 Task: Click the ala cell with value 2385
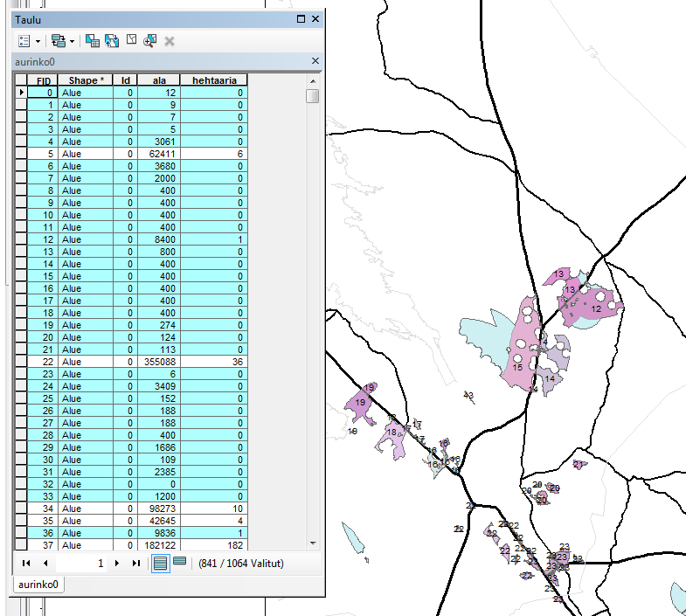[x=159, y=472]
